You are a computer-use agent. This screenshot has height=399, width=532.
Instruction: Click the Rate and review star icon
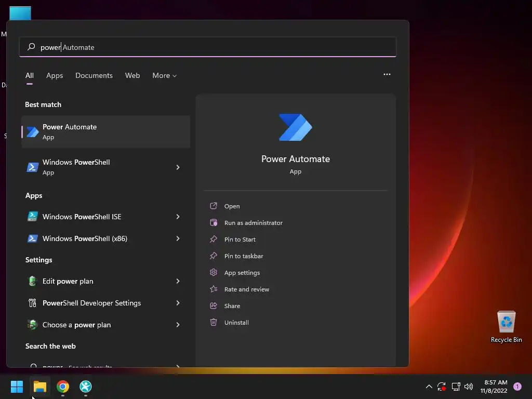(x=214, y=289)
